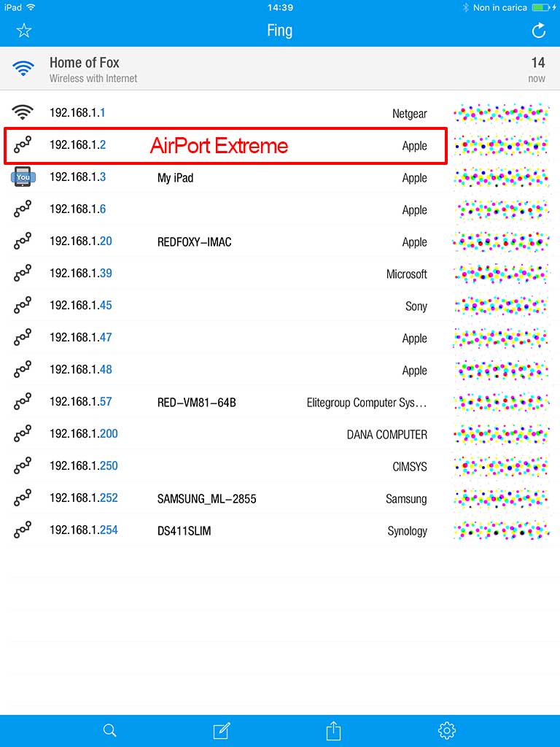This screenshot has height=747, width=560.
Task: Tap the Fing title in header
Action: click(x=279, y=31)
